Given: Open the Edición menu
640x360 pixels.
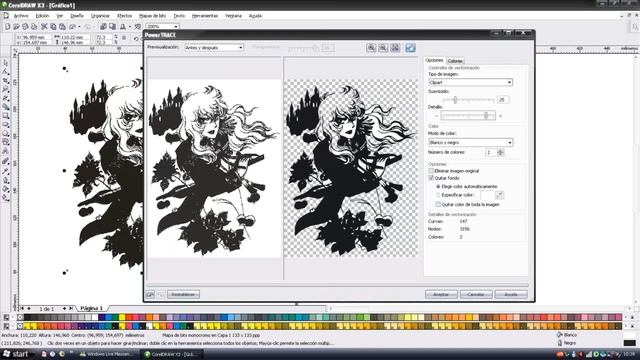Looking at the screenshot, I should [42, 16].
